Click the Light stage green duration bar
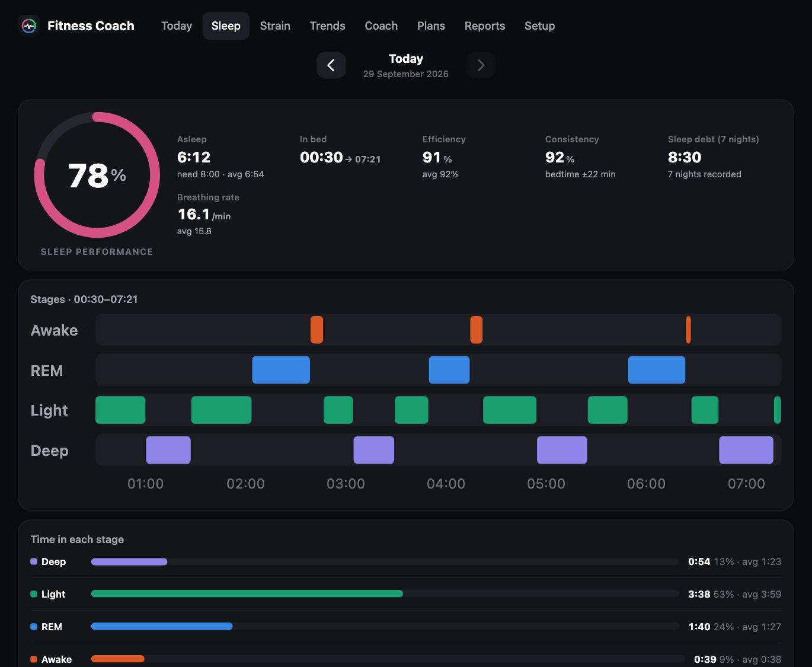The width and height of the screenshot is (812, 667). [247, 594]
